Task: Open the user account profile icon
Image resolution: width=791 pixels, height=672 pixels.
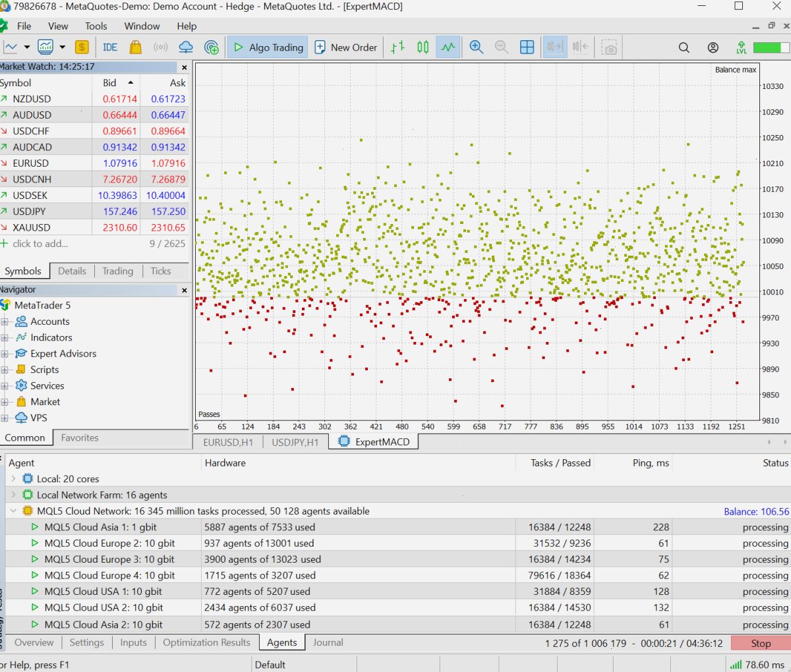Action: click(x=713, y=47)
